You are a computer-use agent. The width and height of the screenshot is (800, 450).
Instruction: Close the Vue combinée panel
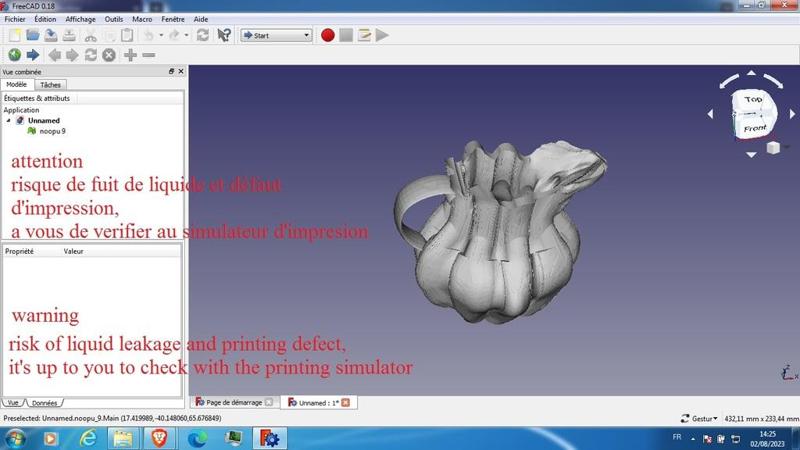tap(181, 71)
